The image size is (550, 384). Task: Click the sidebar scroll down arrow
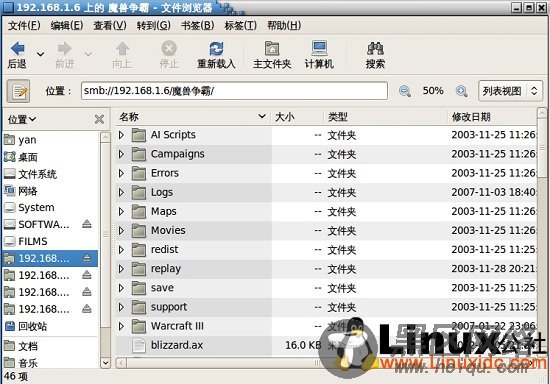(x=105, y=363)
